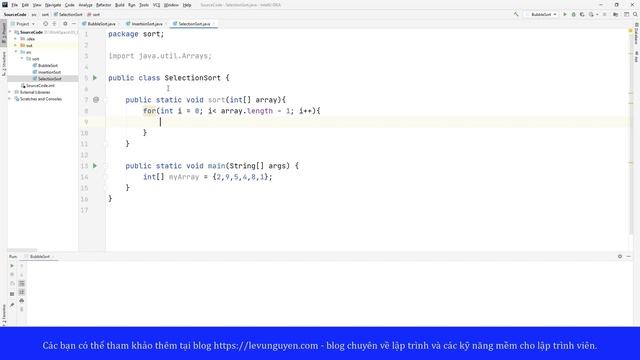Image resolution: width=640 pixels, height=360 pixels.
Task: Run SelectionSort class from gutter arrow
Action: click(95, 78)
